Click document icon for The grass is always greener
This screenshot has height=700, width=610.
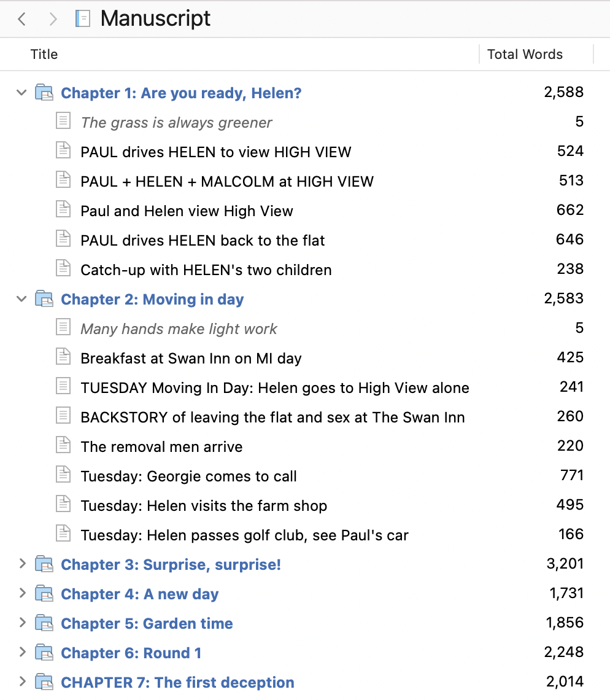pyautogui.click(x=63, y=122)
